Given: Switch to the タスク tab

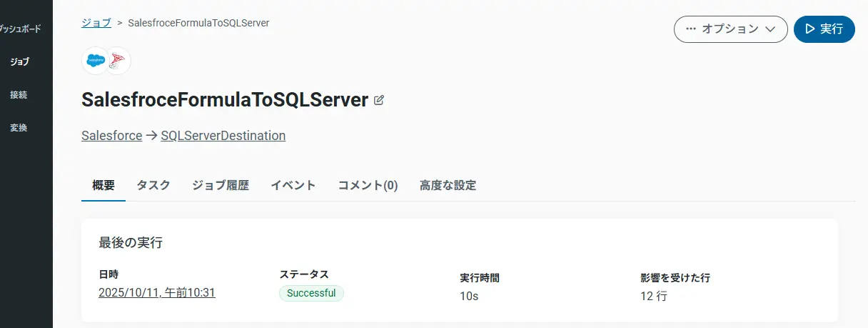Looking at the screenshot, I should (153, 186).
